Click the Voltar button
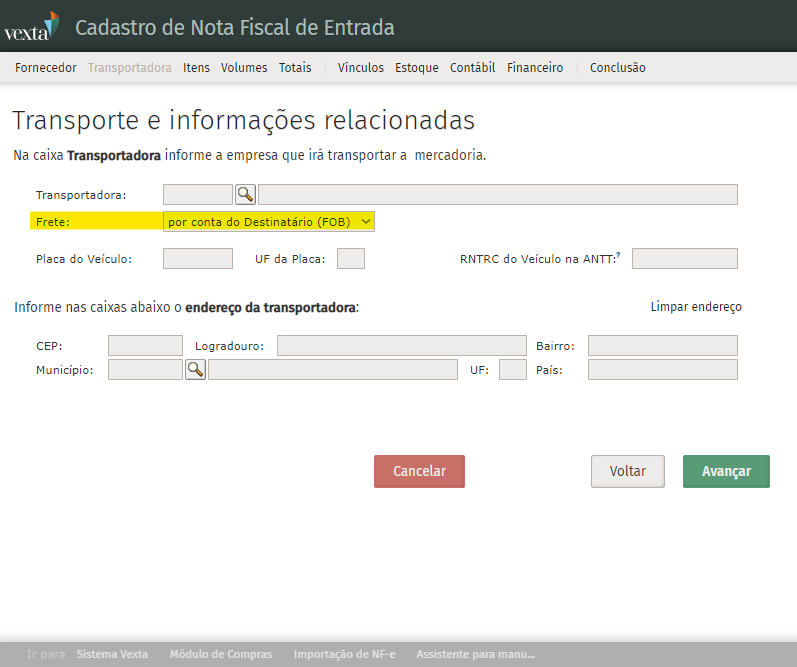Image resolution: width=797 pixels, height=667 pixels. (628, 471)
